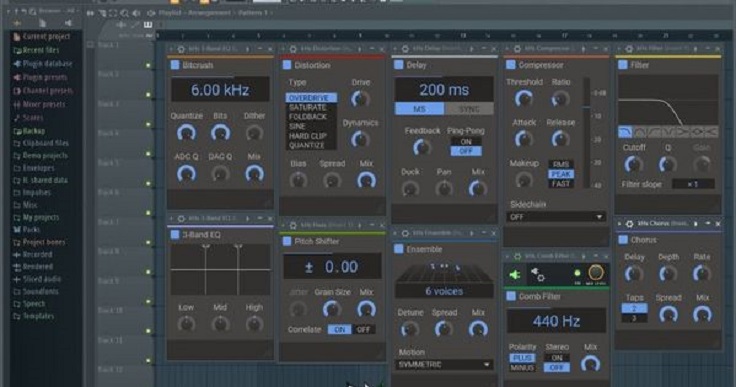Click the undo arrow icon above the browser

pyautogui.click(x=25, y=11)
